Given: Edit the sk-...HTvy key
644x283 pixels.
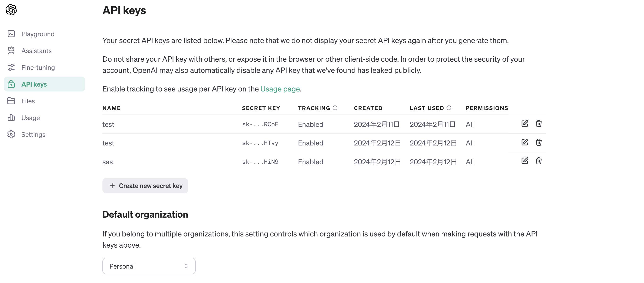Looking at the screenshot, I should tap(525, 142).
